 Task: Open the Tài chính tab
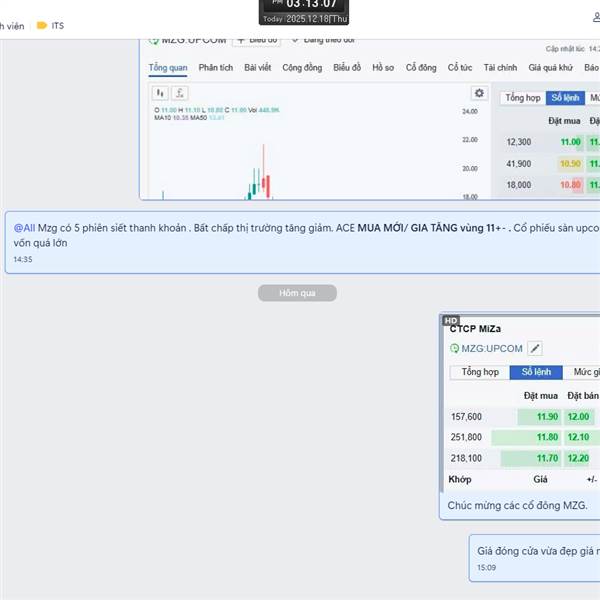pos(500,68)
